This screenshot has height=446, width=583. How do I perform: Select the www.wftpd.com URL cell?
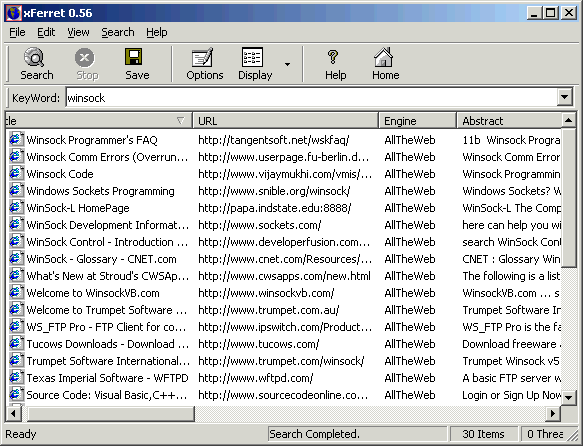[x=256, y=378]
